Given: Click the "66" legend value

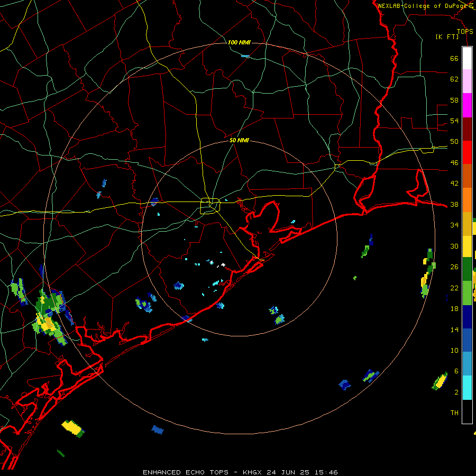Looking at the screenshot, I should pyautogui.click(x=454, y=59).
